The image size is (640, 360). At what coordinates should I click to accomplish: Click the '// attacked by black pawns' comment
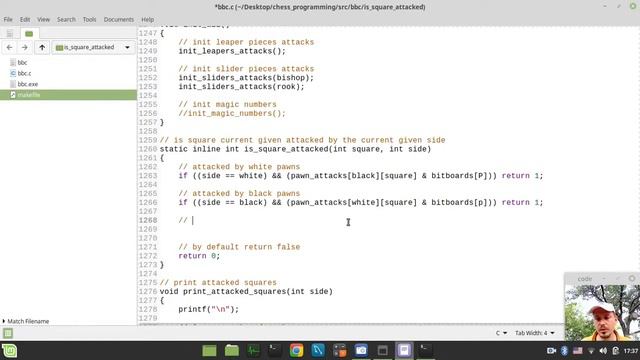pyautogui.click(x=239, y=193)
